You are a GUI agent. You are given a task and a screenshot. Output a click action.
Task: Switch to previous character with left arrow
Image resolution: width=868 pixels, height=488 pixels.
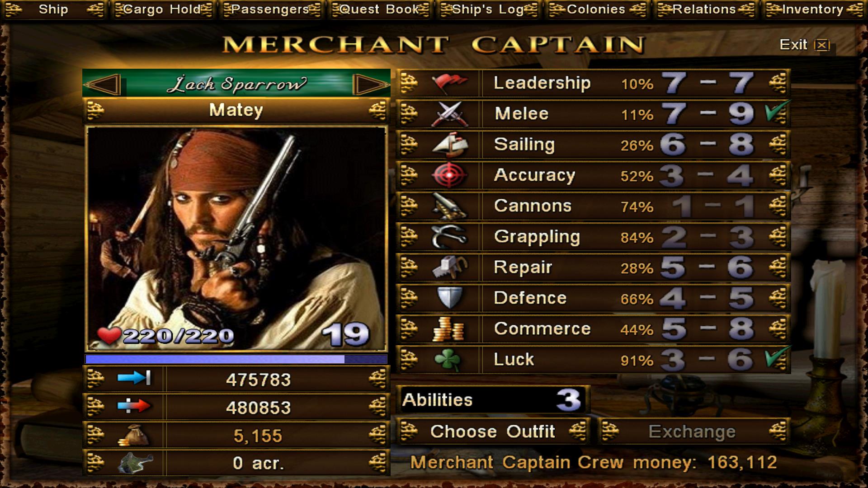(x=103, y=84)
